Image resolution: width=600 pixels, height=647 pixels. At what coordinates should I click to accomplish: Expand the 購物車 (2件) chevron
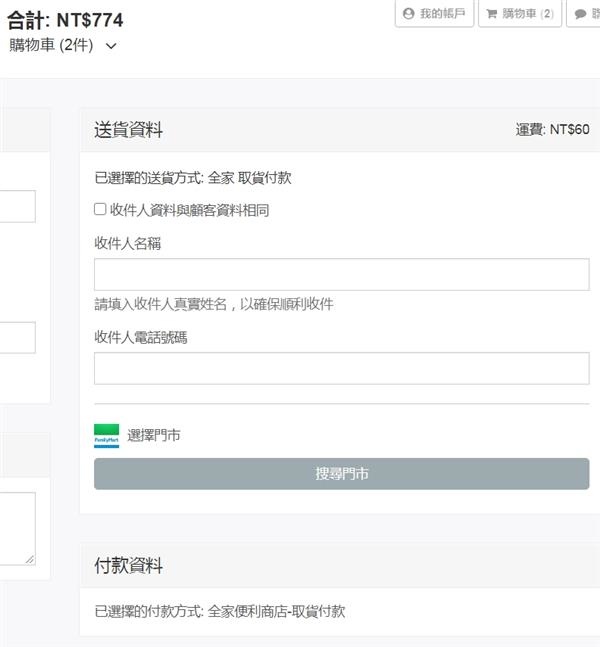click(x=111, y=46)
